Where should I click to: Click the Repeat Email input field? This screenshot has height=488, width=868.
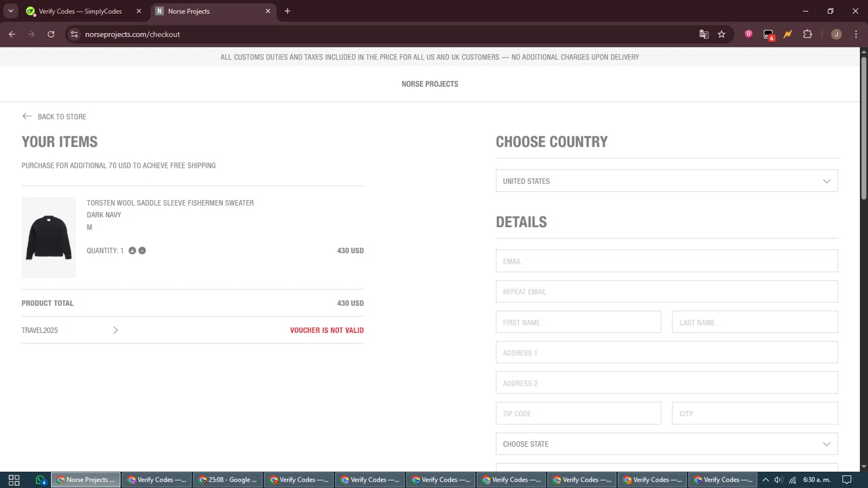coord(667,291)
